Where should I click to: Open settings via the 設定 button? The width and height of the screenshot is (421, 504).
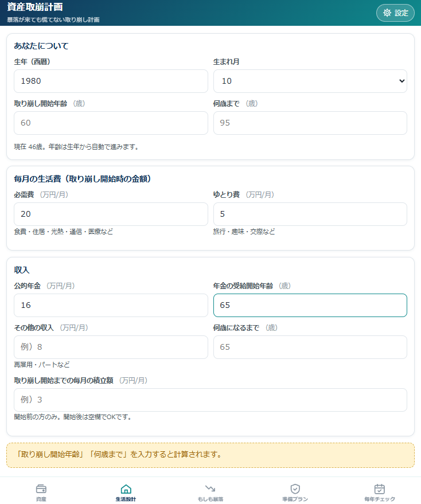point(395,13)
